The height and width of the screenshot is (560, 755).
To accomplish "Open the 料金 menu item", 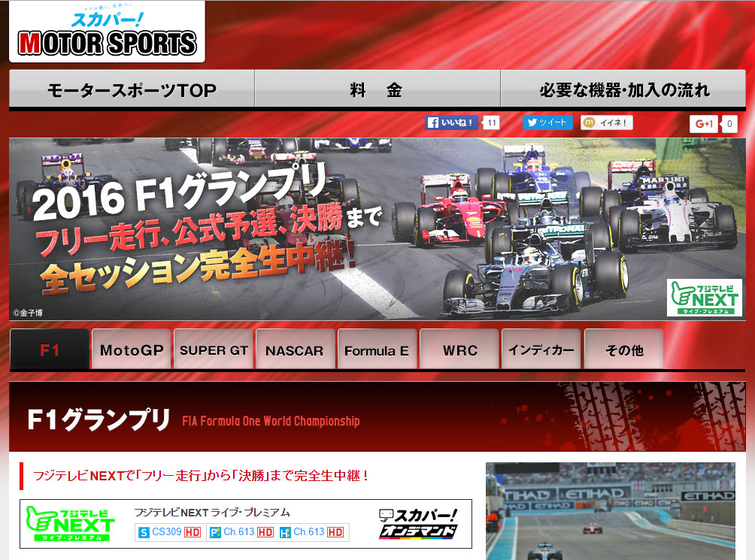I will pyautogui.click(x=377, y=89).
